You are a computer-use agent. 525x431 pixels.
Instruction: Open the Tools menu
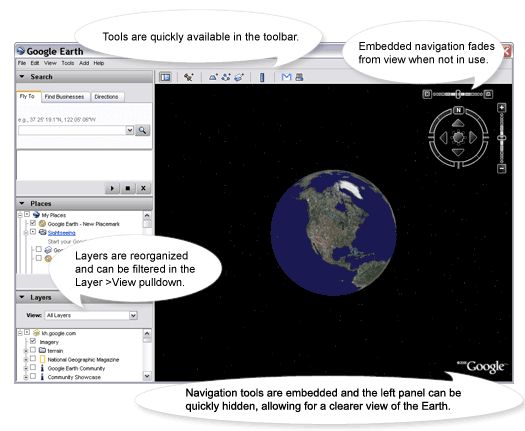pyautogui.click(x=68, y=63)
